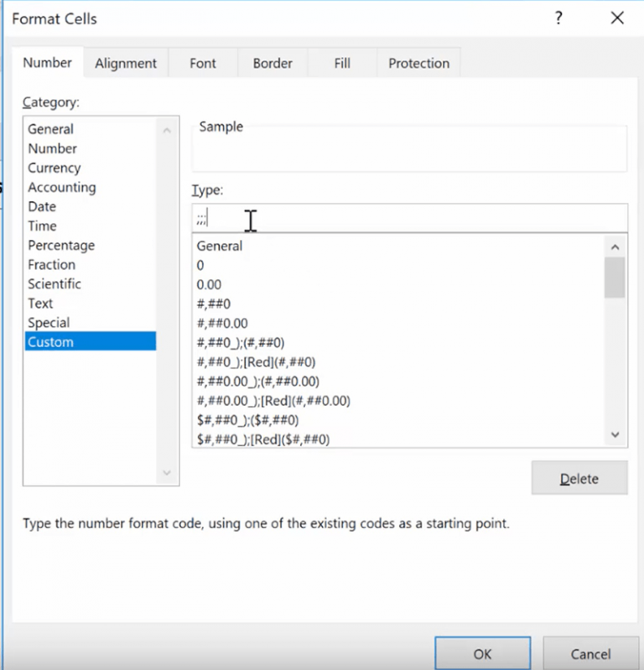Viewport: 644px width, 670px height.
Task: Select Accounting in the Category list
Action: (x=62, y=187)
